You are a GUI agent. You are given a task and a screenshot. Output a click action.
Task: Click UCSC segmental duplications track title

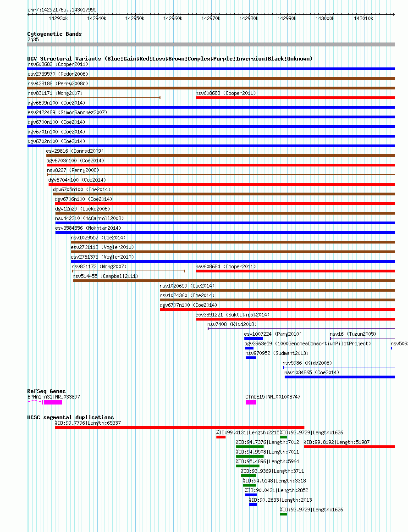pos(71,417)
